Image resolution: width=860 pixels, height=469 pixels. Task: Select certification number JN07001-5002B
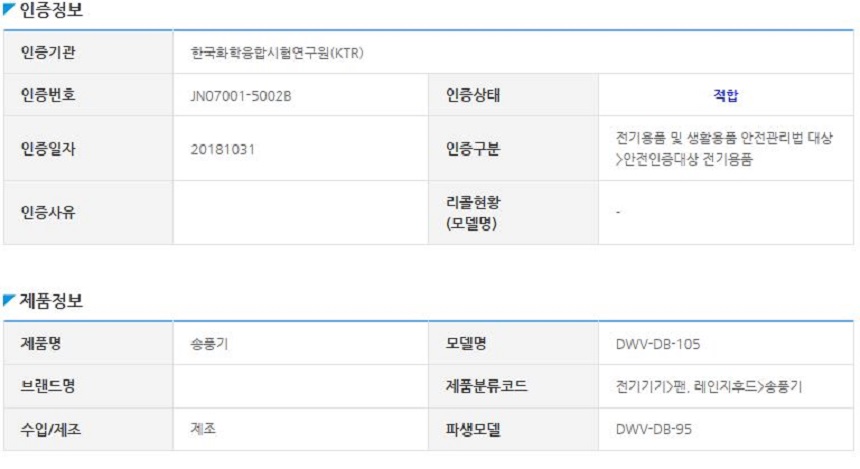[x=241, y=96]
